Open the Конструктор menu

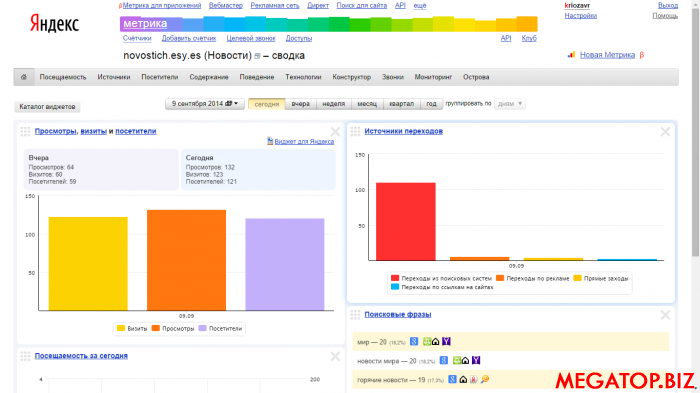point(352,77)
